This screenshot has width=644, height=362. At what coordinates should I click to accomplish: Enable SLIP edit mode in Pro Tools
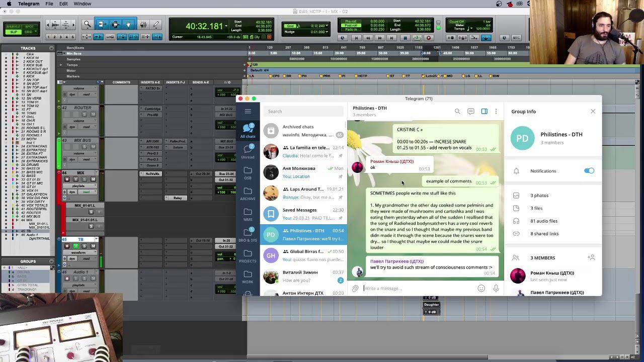[x=14, y=32]
